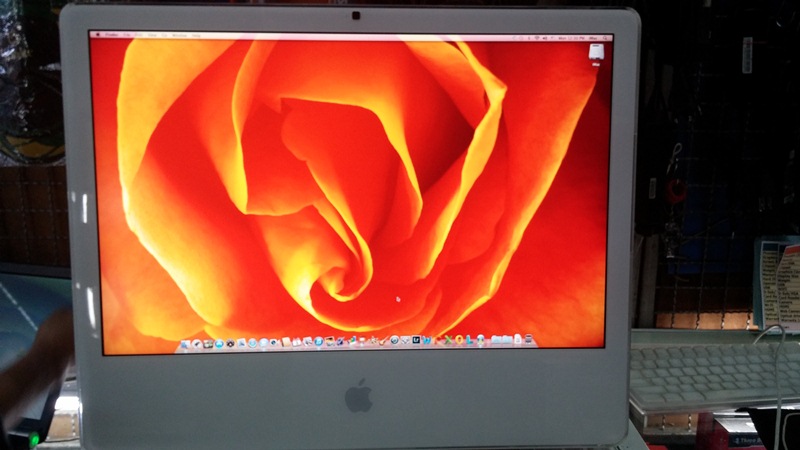The height and width of the screenshot is (450, 800).
Task: Open the Window menu
Action: [179, 35]
